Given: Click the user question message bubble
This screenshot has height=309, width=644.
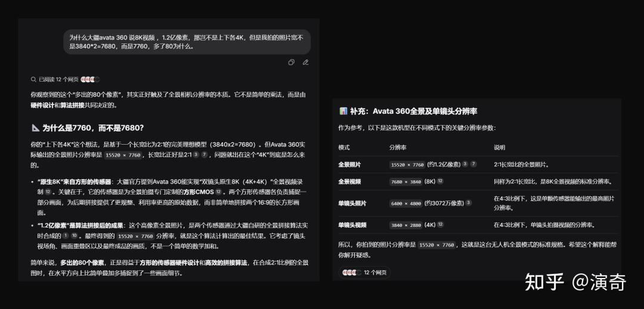Looking at the screenshot, I should coord(187,42).
